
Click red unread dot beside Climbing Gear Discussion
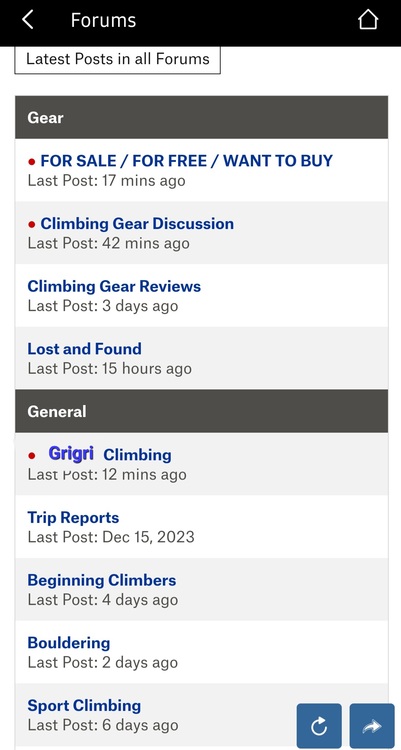[x=32, y=224]
